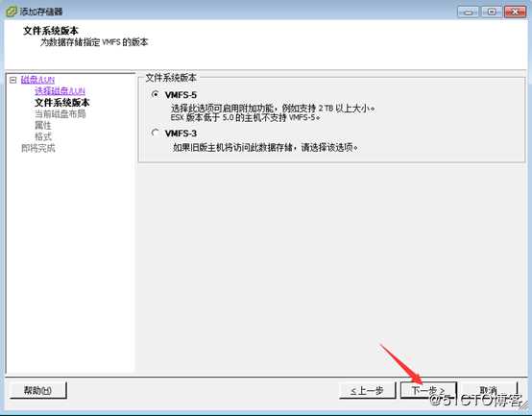Screen dimensions: 532x416
Task: Click 即将完成 step in sidebar
Action: click(x=38, y=148)
